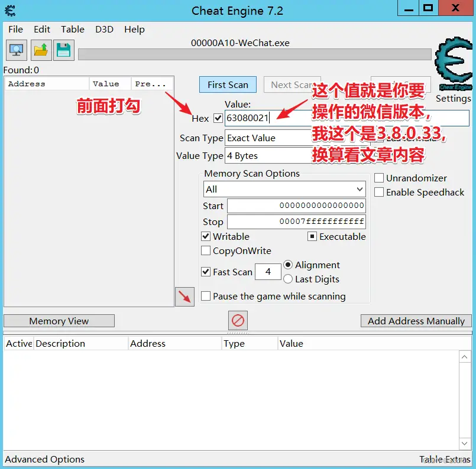The width and height of the screenshot is (476, 469).
Task: Click the First Scan button
Action: click(228, 84)
